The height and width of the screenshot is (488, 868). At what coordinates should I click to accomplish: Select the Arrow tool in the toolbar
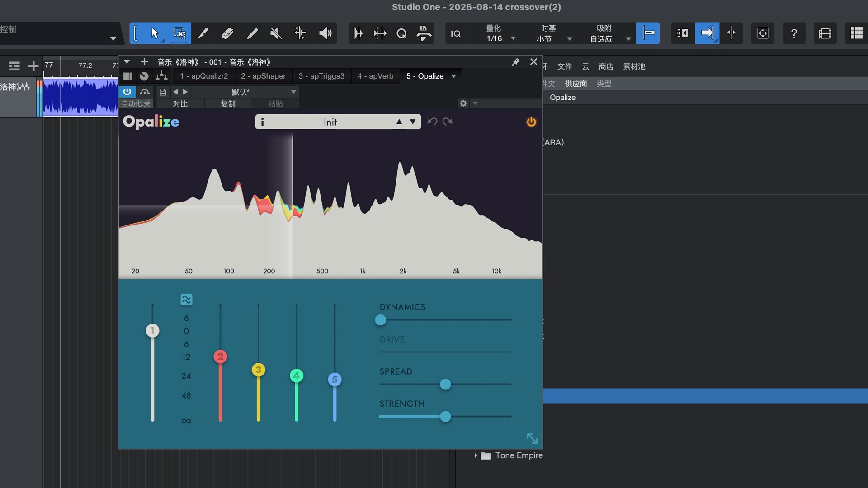(x=155, y=33)
